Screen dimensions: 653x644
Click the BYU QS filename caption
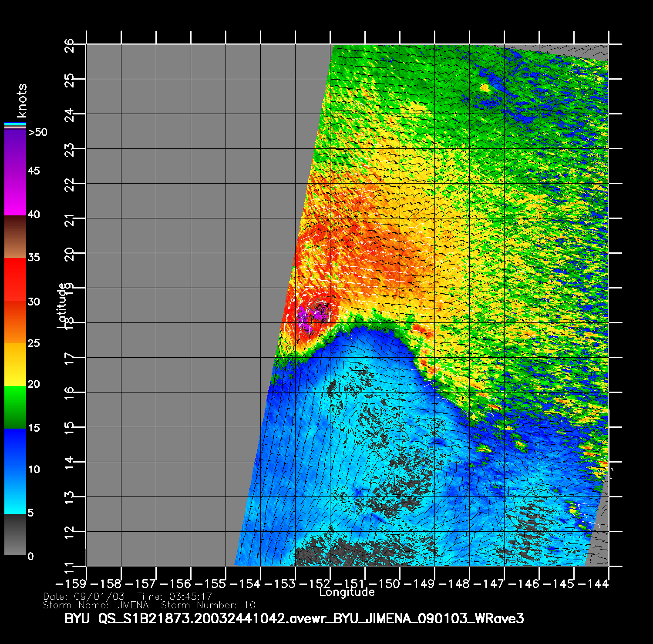click(x=294, y=618)
